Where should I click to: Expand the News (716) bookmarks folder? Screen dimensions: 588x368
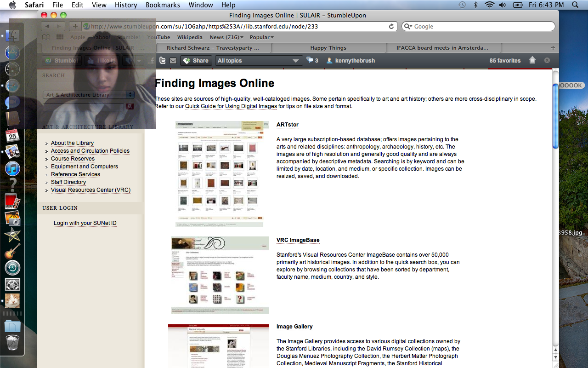pos(224,37)
